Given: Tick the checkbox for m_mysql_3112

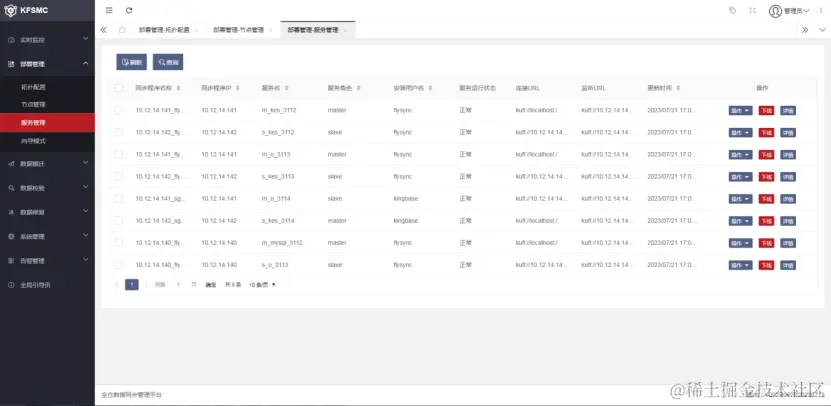Looking at the screenshot, I should coord(119,243).
